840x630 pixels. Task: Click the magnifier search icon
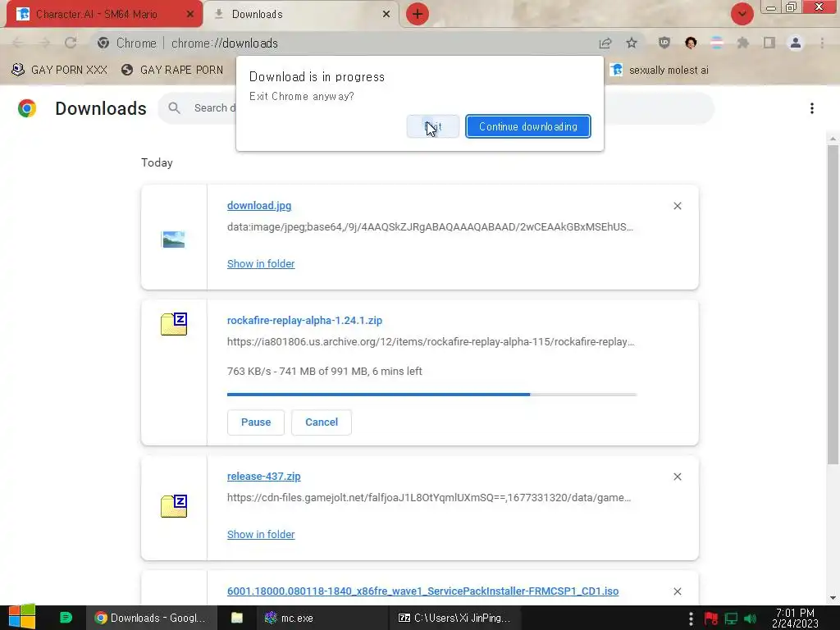click(x=174, y=108)
